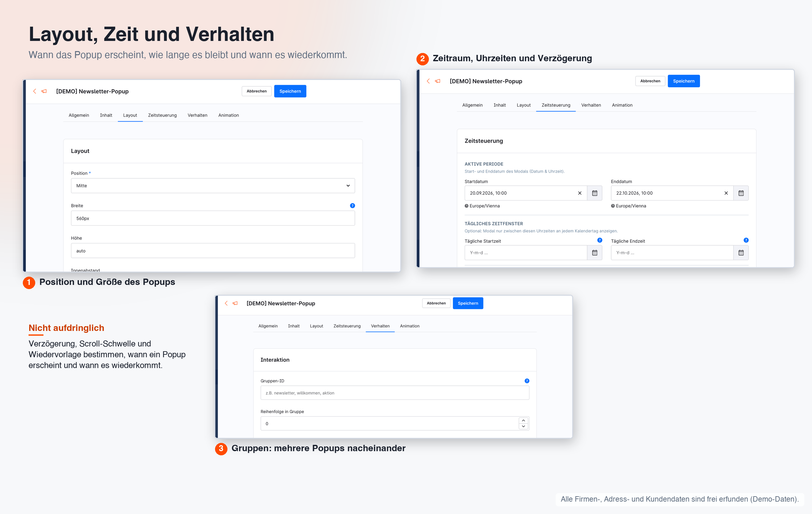812x514 pixels.
Task: Click the Animation tab in Layout window
Action: click(228, 115)
